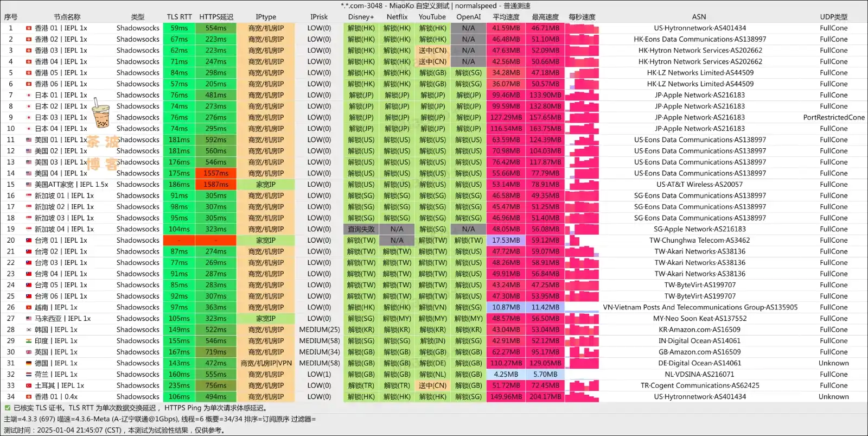Click the US flag beside 美国 02

[29, 151]
